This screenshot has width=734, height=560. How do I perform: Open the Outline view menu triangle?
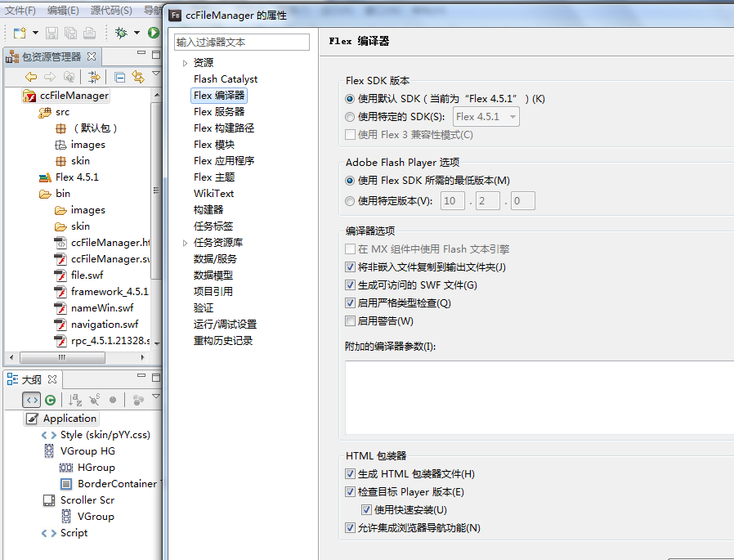point(156,396)
